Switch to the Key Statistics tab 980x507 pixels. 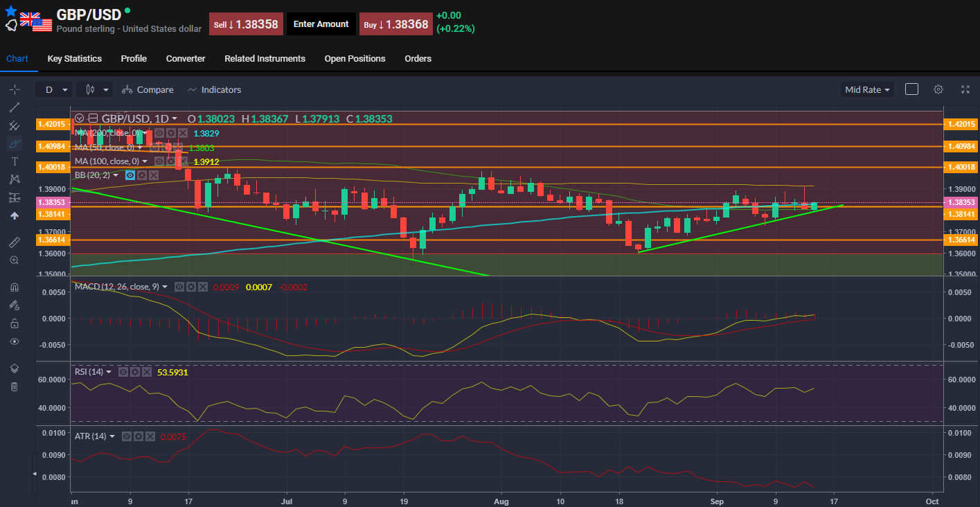74,59
